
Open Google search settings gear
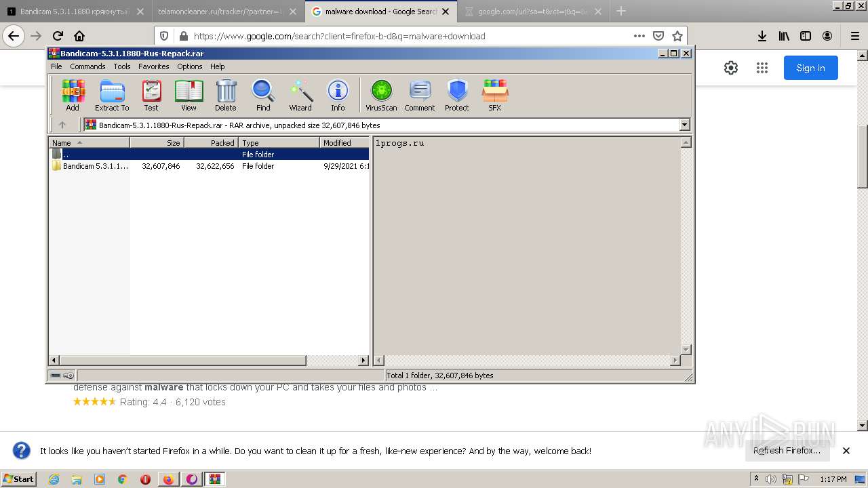[x=730, y=68]
